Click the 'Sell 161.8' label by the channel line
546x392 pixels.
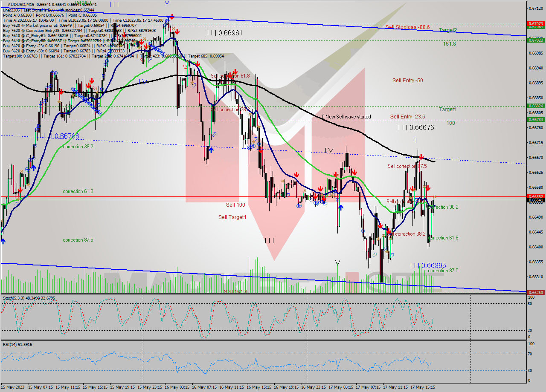(x=235, y=291)
